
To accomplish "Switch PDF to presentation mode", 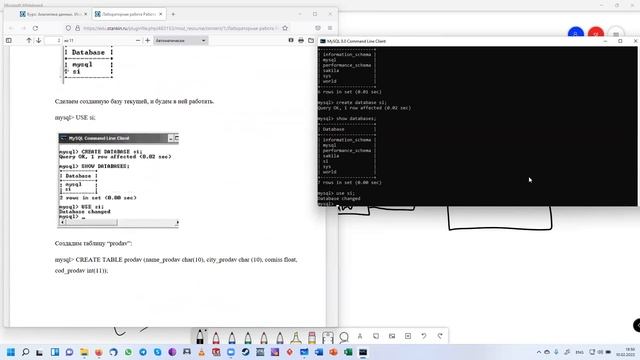I will point(291,40).
